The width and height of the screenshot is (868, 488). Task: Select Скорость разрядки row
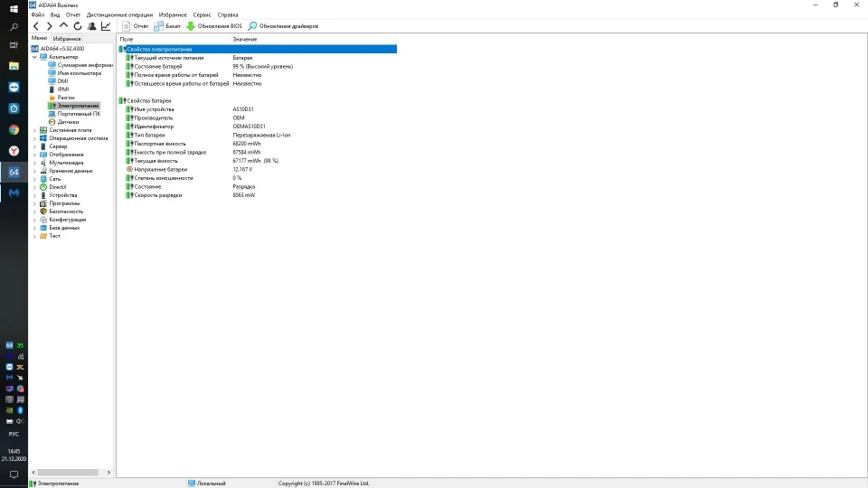258,195
